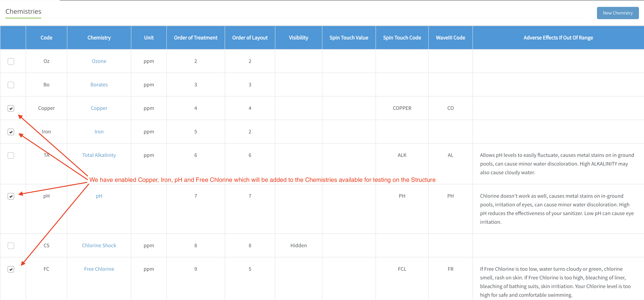Open the pH chemistry link
This screenshot has width=644, height=300.
coord(99,196)
